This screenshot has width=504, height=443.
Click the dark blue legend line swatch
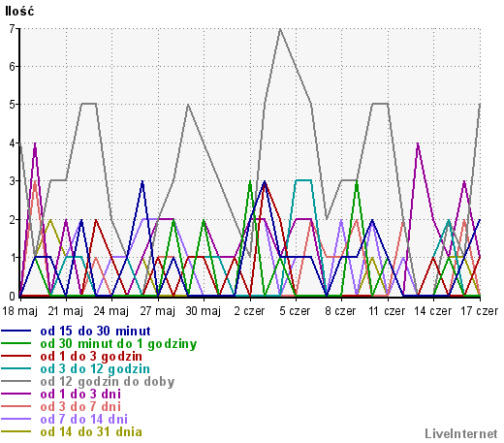tap(16, 332)
